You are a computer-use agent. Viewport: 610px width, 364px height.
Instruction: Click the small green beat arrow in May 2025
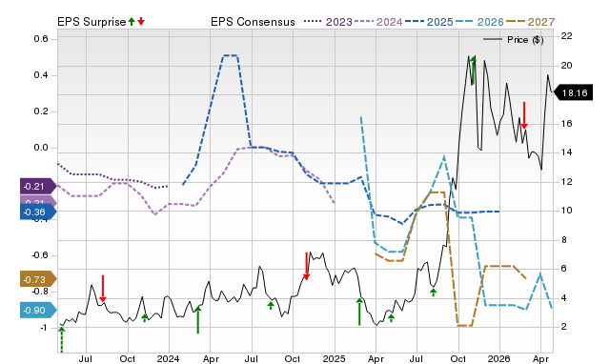tap(391, 317)
